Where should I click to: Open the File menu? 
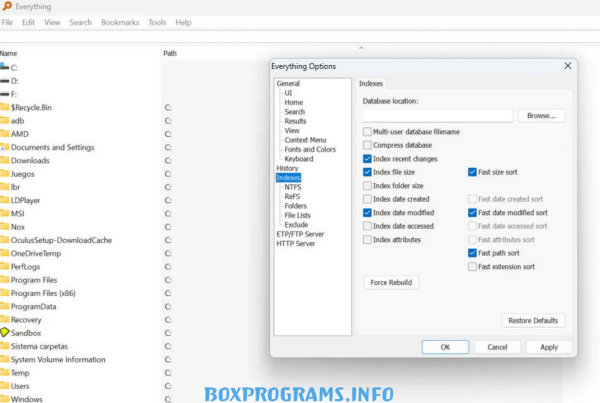coord(7,23)
